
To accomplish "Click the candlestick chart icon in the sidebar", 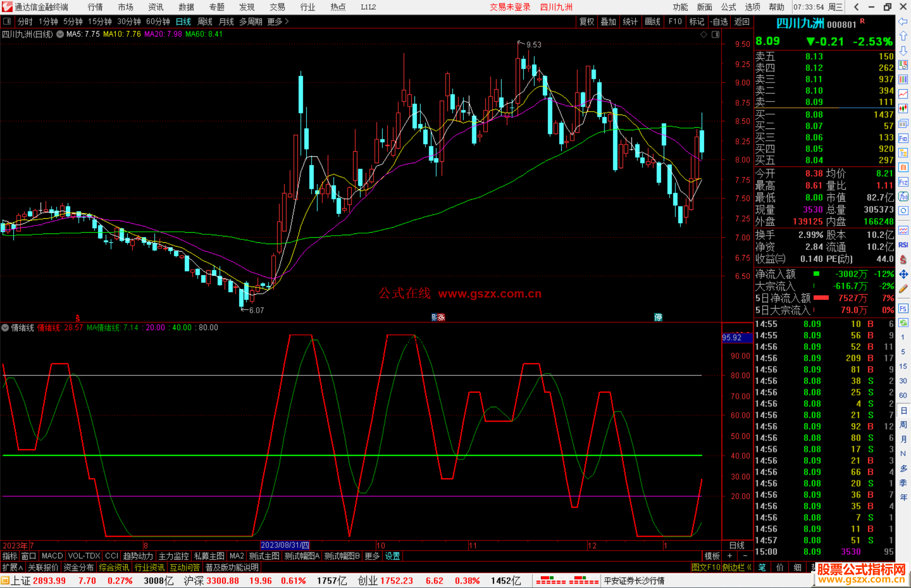I will (903, 109).
